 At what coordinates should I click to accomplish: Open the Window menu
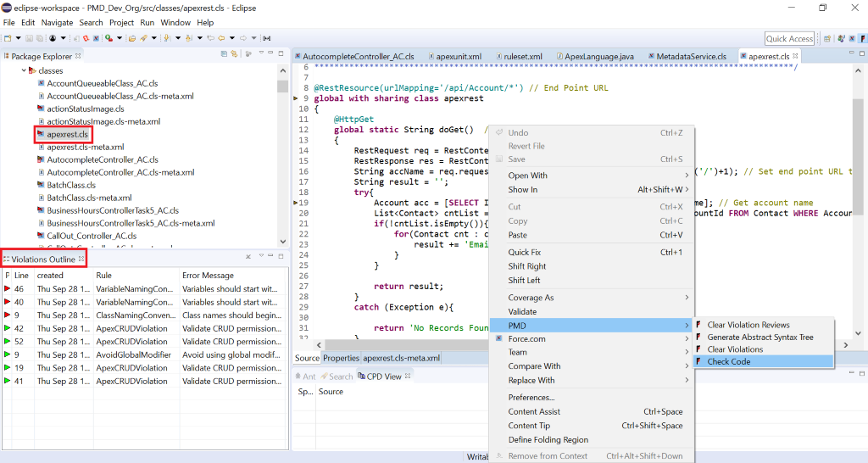[175, 23]
